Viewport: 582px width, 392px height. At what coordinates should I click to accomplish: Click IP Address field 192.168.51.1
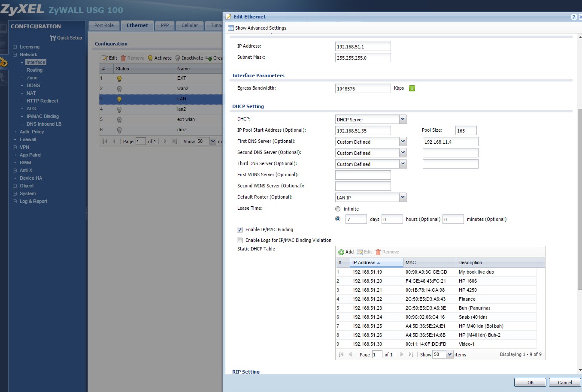click(363, 46)
